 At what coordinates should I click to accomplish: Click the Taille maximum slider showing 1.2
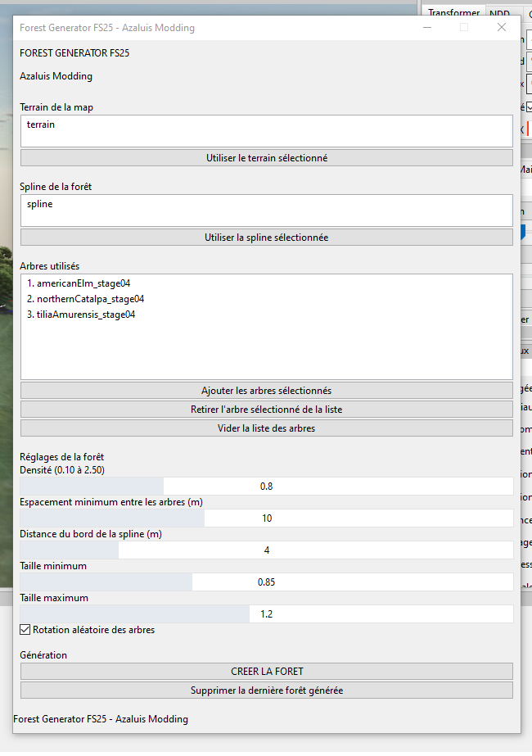pyautogui.click(x=267, y=613)
